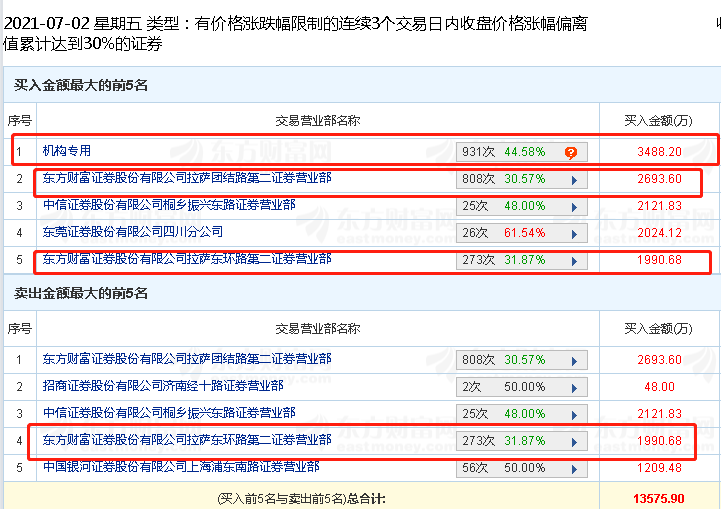Viewport: 721px width, 509px height.
Task: Click the 808次 arrow in the buy top-5 table
Action: pyautogui.click(x=574, y=180)
